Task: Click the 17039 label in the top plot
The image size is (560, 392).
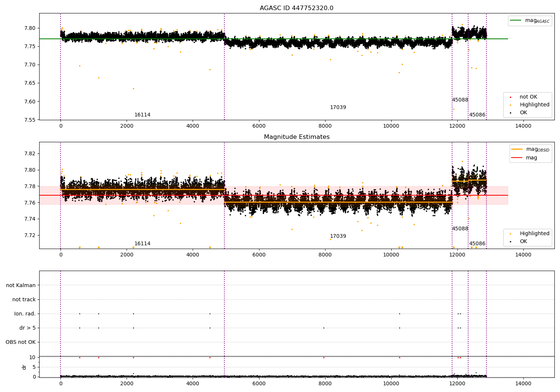Action: click(x=338, y=108)
